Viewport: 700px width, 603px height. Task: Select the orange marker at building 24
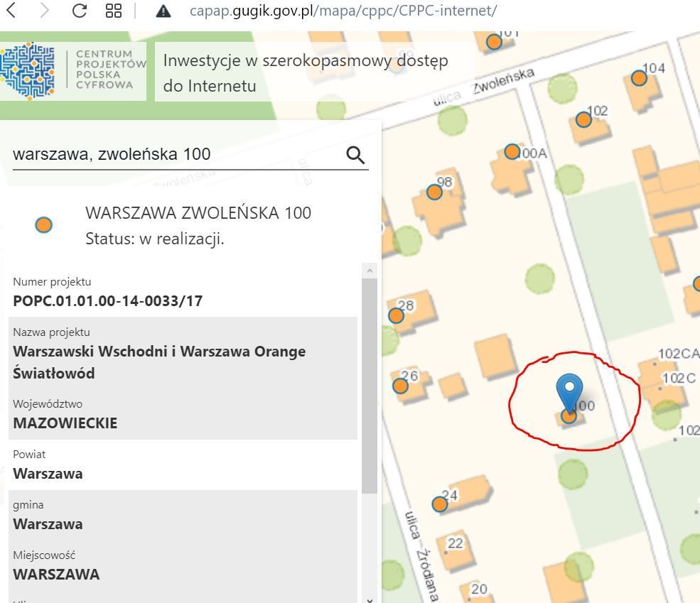click(x=440, y=504)
